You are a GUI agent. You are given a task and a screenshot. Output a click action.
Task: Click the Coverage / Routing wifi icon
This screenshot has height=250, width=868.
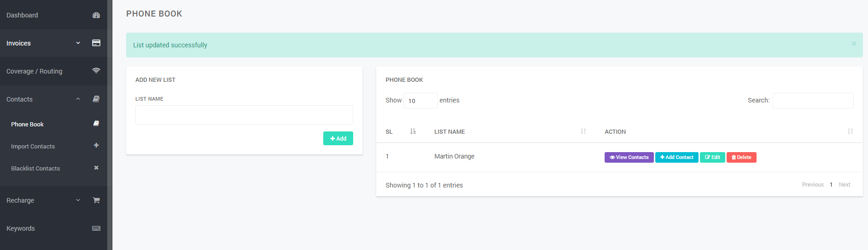click(96, 71)
